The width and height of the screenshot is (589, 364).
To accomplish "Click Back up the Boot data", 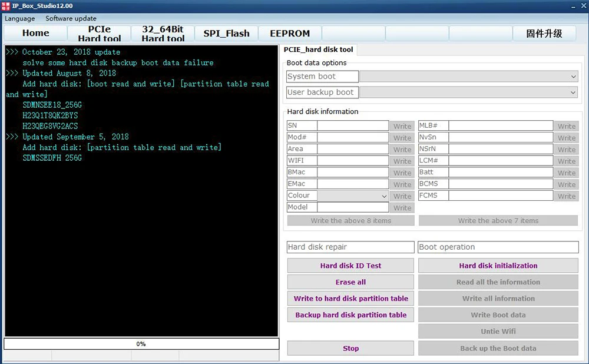I will click(498, 348).
